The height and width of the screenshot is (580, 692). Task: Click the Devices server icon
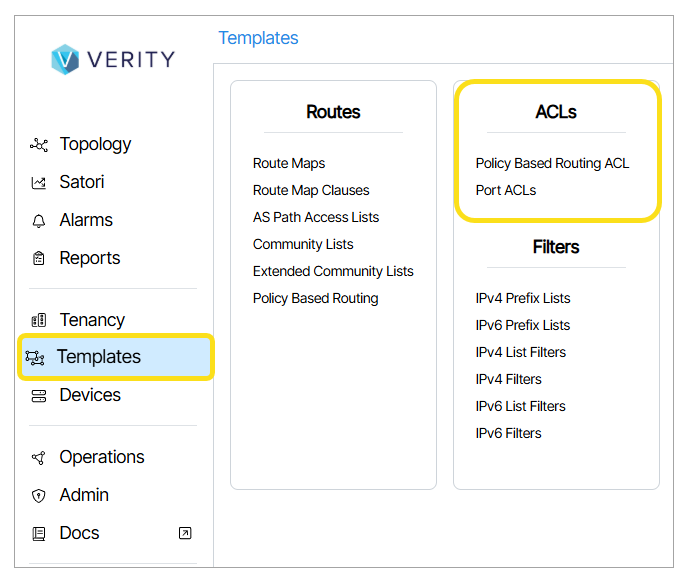tap(39, 396)
